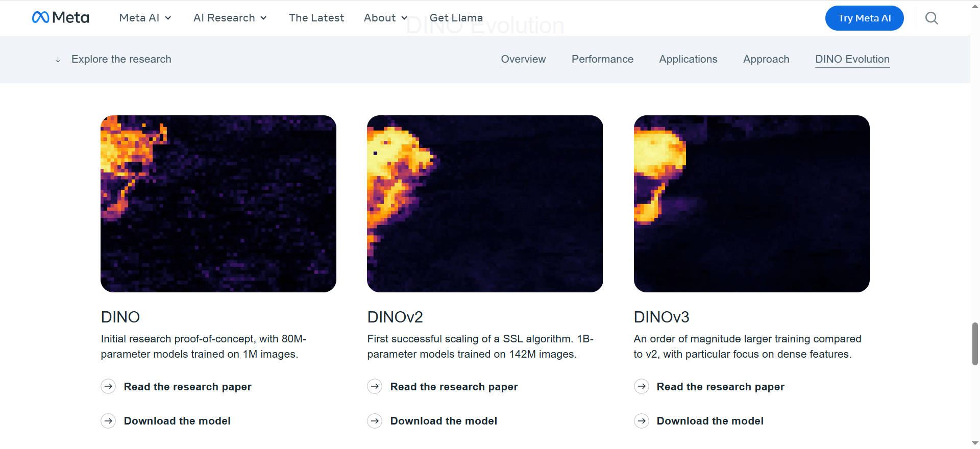The height and width of the screenshot is (449, 980).
Task: Click arrow icon for DINO research paper
Action: 108,387
